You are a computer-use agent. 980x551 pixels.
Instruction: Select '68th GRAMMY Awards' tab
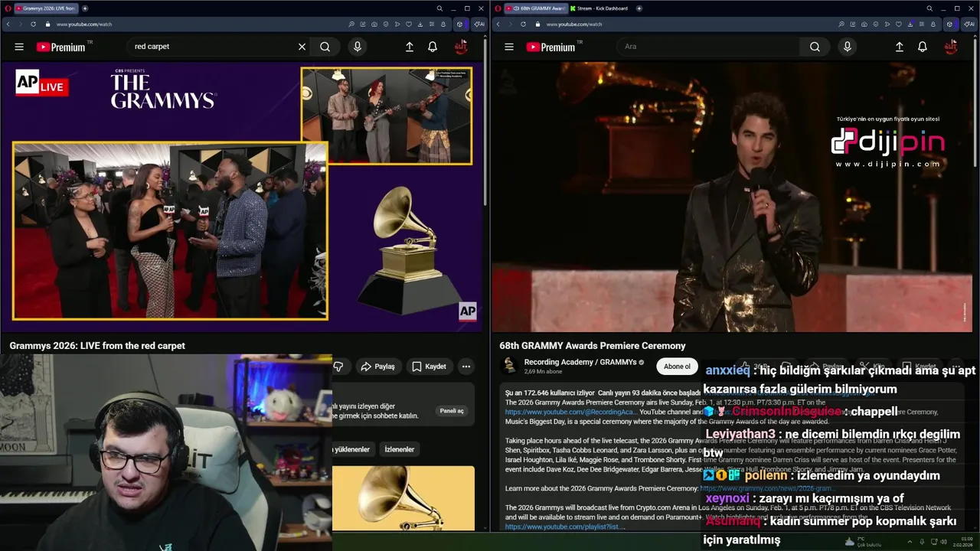coord(536,8)
